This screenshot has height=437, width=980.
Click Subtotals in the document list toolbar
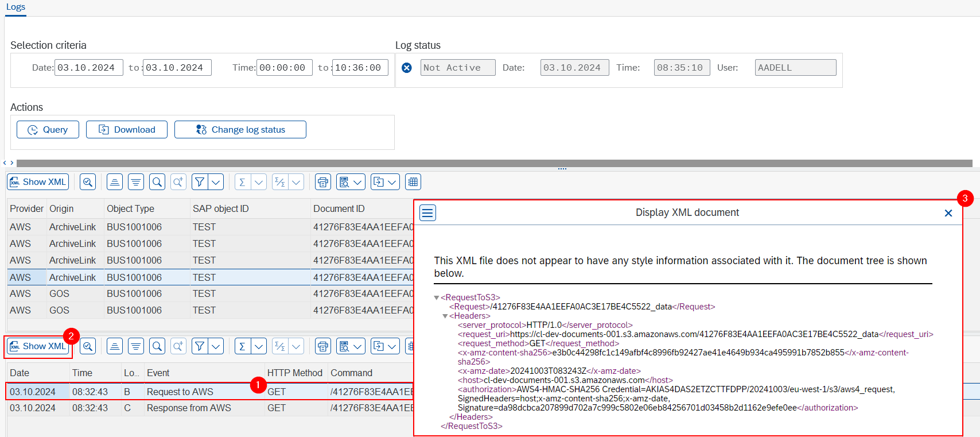(280, 182)
